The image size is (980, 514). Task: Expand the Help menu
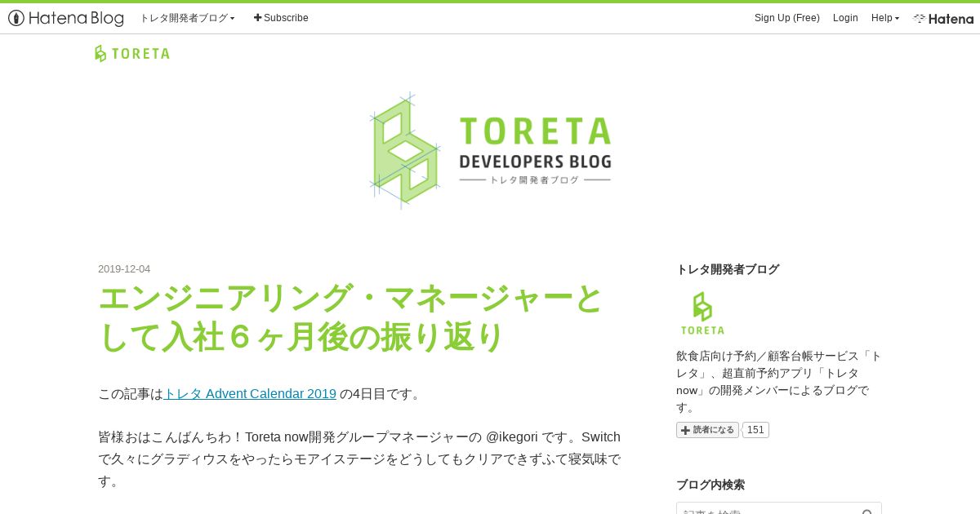tap(885, 18)
